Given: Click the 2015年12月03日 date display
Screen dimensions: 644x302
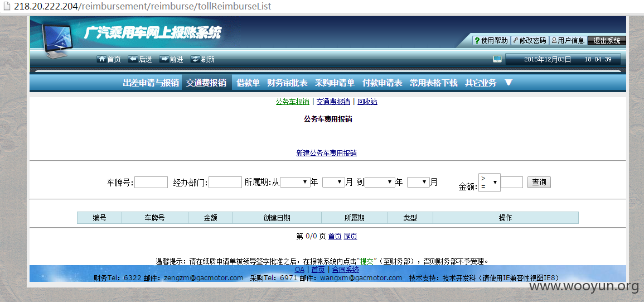Looking at the screenshot, I should click(x=548, y=59).
